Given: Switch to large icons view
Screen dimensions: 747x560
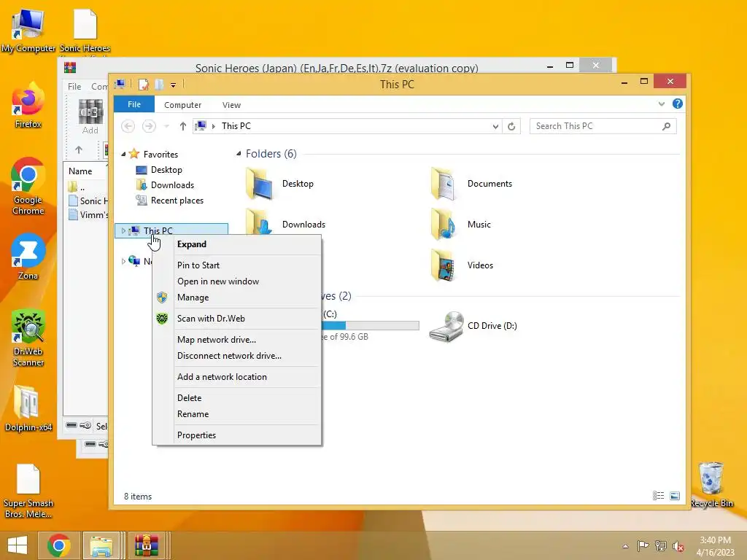Looking at the screenshot, I should [x=675, y=496].
